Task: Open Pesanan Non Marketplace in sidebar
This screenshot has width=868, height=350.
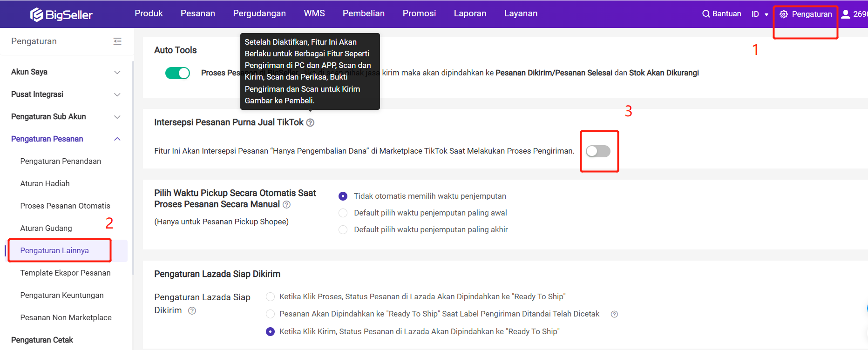Action: pos(66,318)
